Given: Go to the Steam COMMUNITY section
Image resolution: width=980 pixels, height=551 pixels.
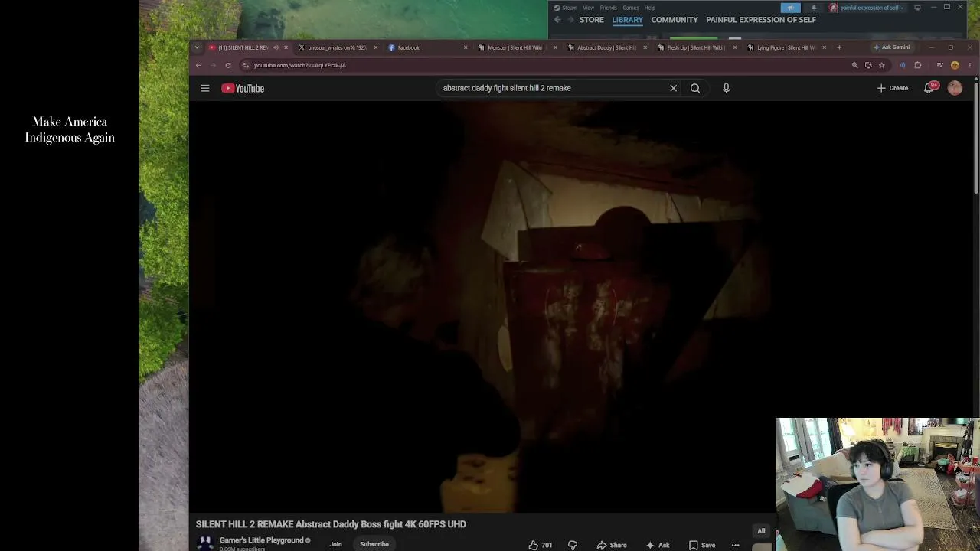Looking at the screenshot, I should pyautogui.click(x=675, y=20).
